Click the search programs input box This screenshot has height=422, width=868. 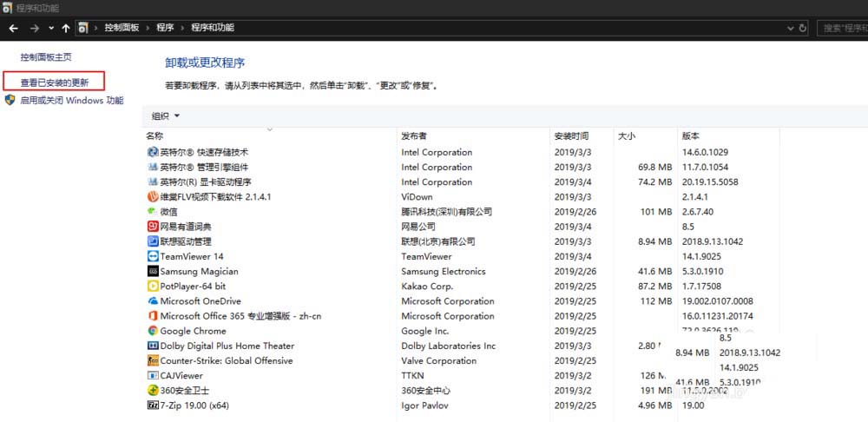click(842, 28)
